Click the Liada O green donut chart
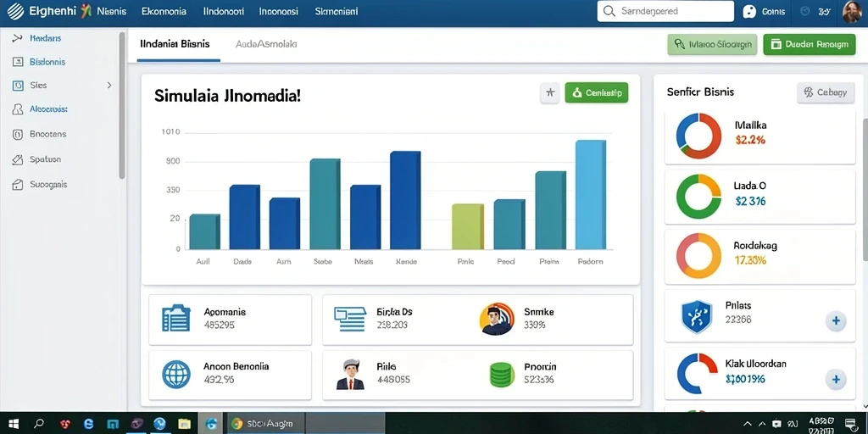The height and width of the screenshot is (434, 868). 698,196
